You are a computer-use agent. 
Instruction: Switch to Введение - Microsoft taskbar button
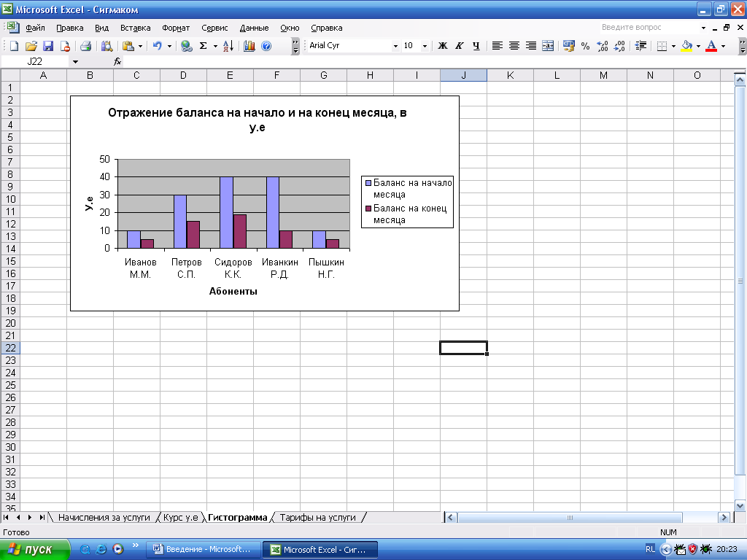click(202, 549)
